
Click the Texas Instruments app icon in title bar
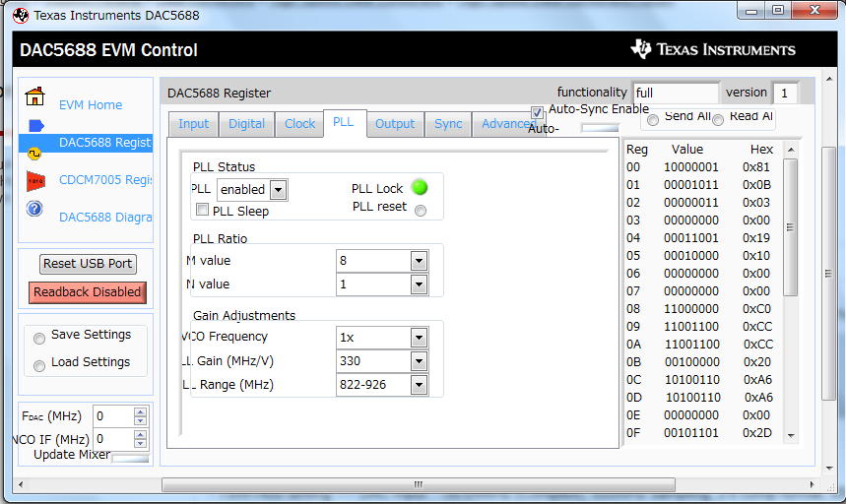(x=21, y=15)
